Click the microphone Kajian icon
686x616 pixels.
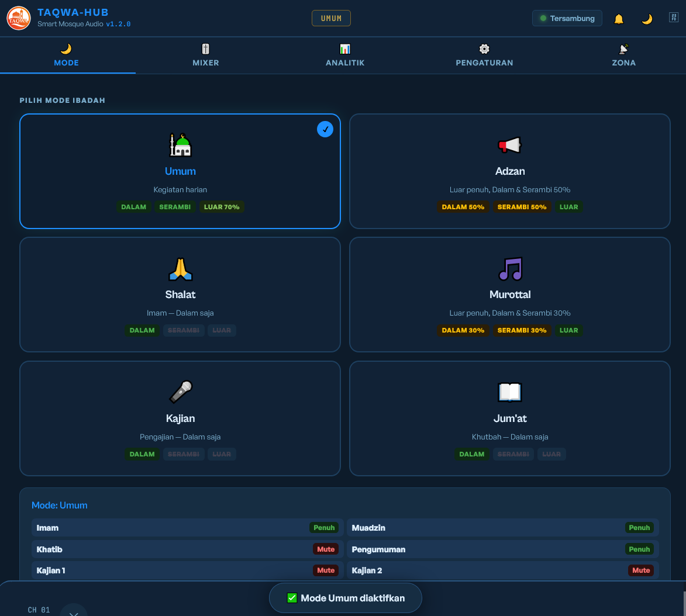coord(180,392)
